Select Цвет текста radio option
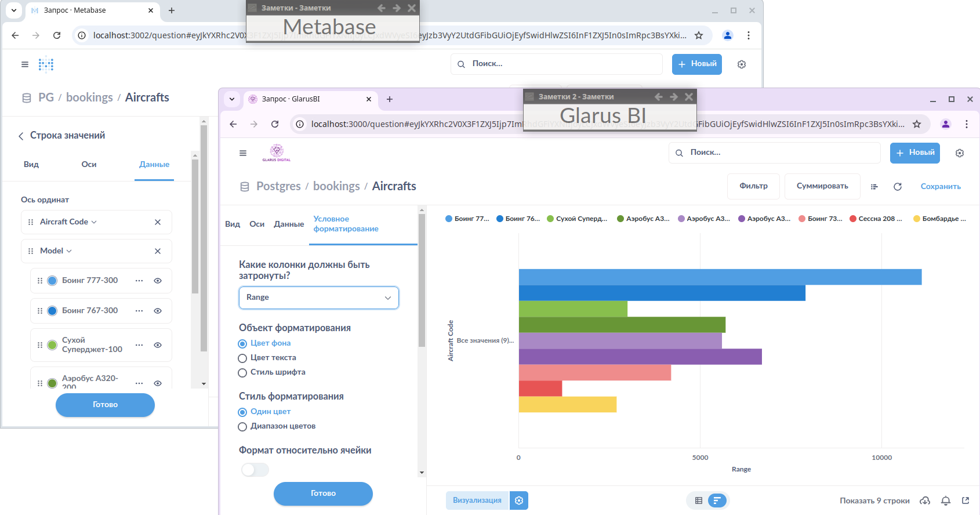Viewport: 980px width, 515px height. pos(242,358)
